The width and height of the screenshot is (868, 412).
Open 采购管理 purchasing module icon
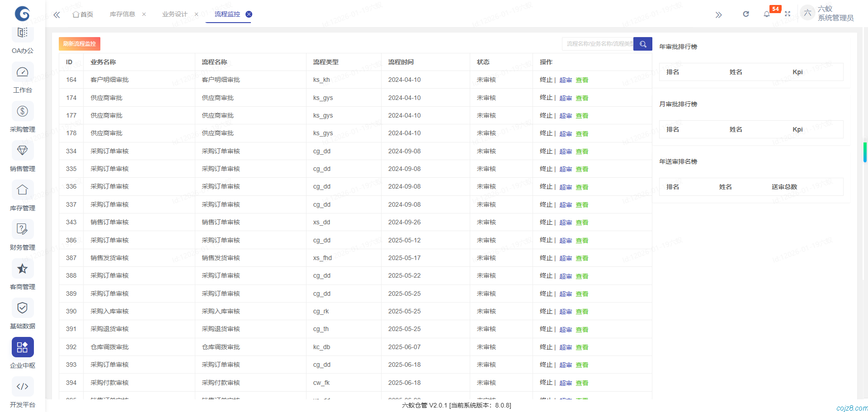22,112
